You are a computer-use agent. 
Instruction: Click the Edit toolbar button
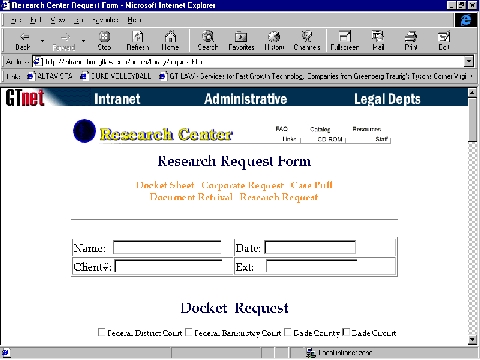point(444,41)
